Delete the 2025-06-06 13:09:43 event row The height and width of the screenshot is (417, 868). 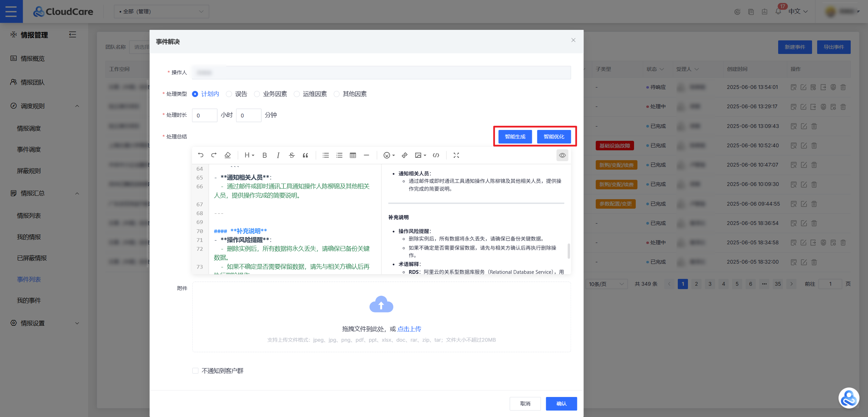click(x=814, y=126)
